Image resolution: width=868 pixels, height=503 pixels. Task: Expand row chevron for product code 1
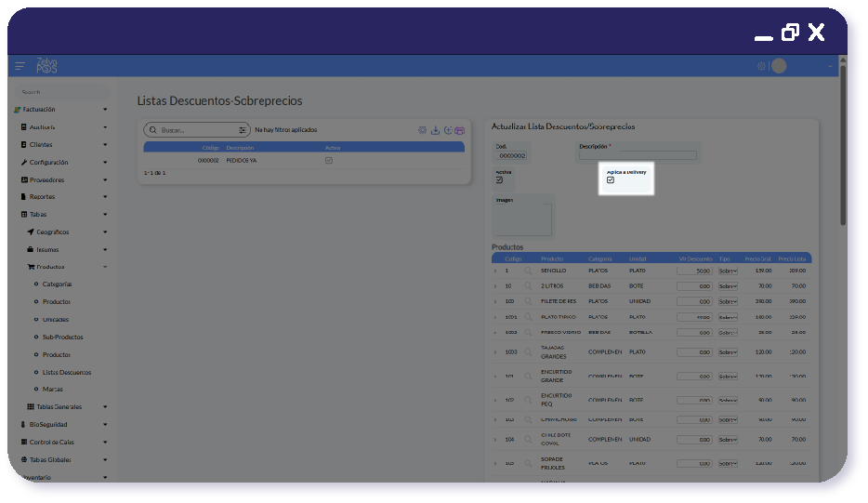tap(495, 271)
